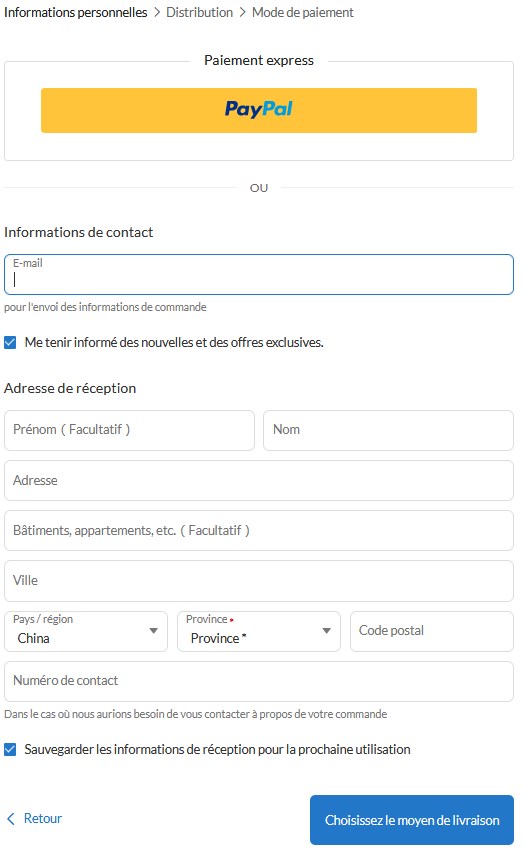
Task: Click the Nom input field
Action: click(x=388, y=430)
